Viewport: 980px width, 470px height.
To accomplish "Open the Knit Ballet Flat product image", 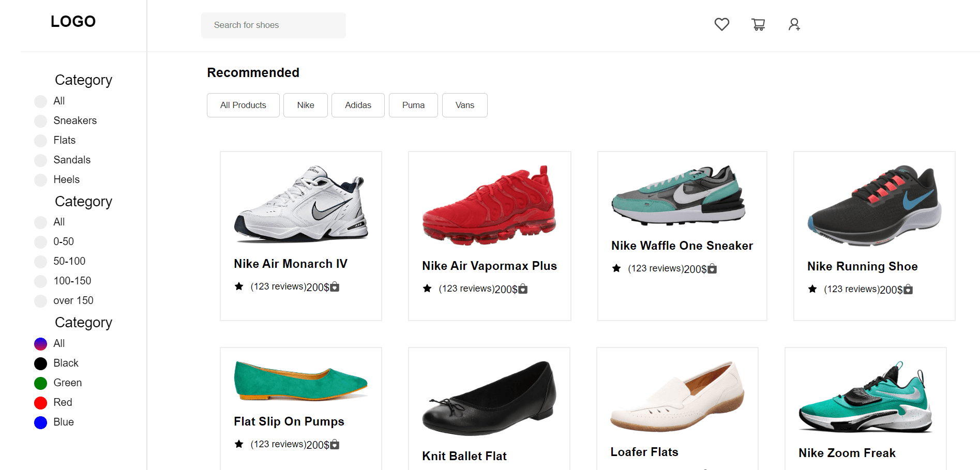I will pyautogui.click(x=489, y=397).
